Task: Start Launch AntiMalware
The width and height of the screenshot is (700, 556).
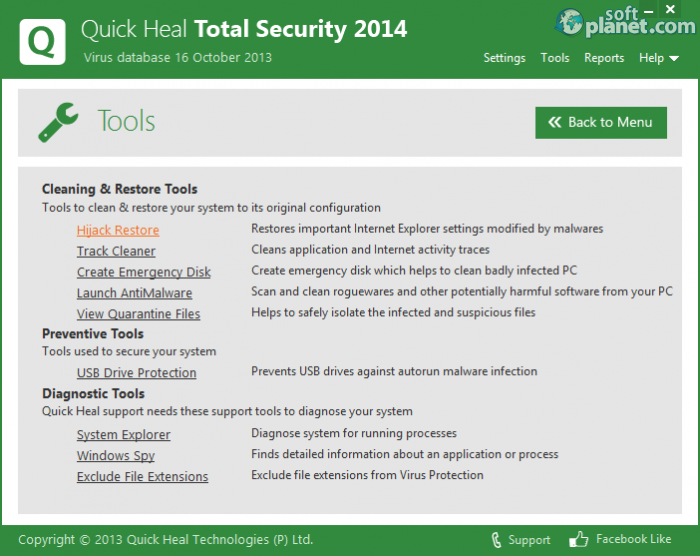Action: 134,293
